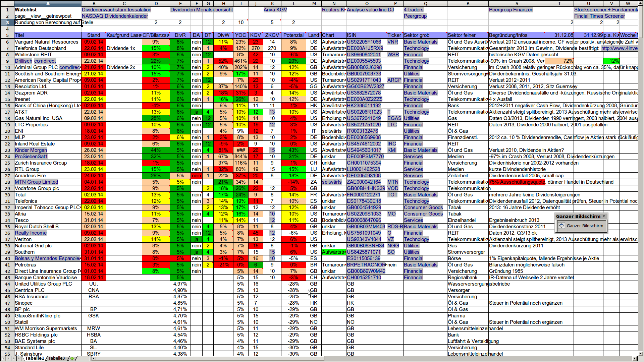The image size is (644, 362).
Task: Select column header D
Action: click(x=156, y=3)
